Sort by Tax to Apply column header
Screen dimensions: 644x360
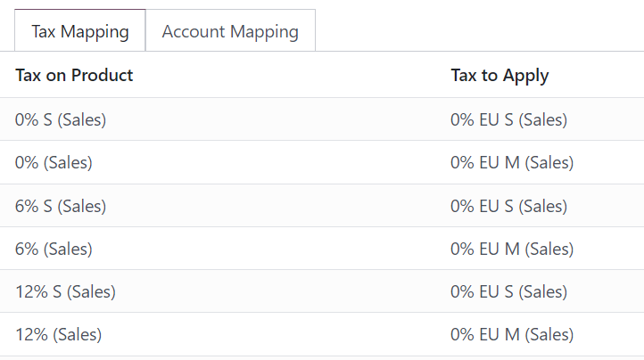tap(500, 75)
